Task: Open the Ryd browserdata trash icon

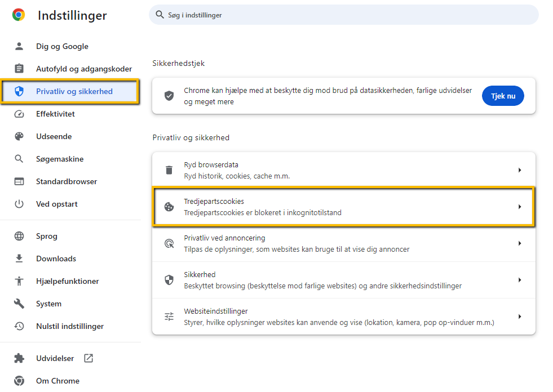Action: (169, 170)
